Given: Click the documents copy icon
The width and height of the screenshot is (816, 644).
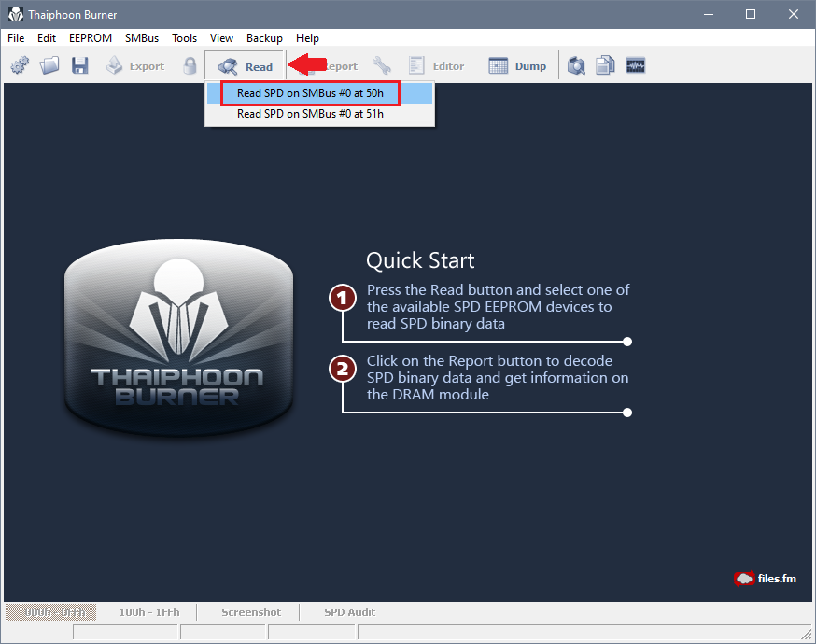Looking at the screenshot, I should pos(605,66).
